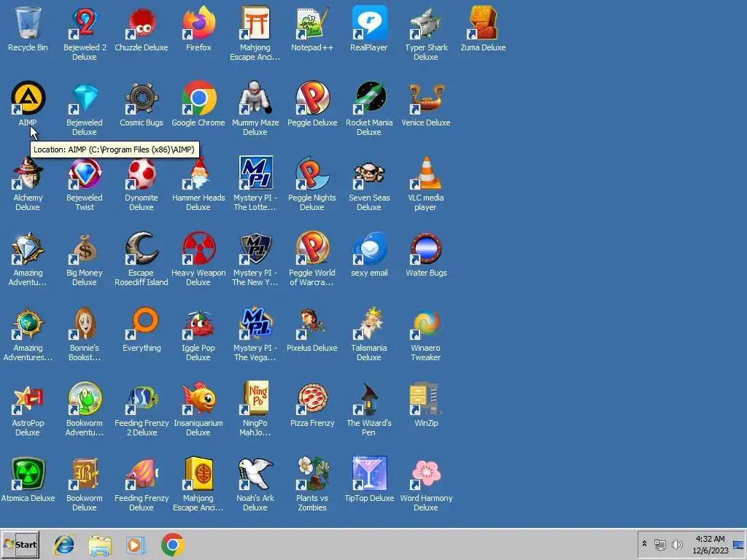Viewport: 747px width, 560px height.
Task: Open the clock showing 4:32 AM
Action: click(x=711, y=544)
